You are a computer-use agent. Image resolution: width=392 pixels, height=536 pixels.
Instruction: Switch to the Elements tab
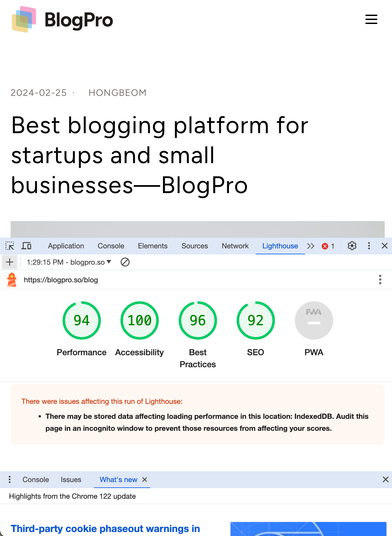(153, 246)
